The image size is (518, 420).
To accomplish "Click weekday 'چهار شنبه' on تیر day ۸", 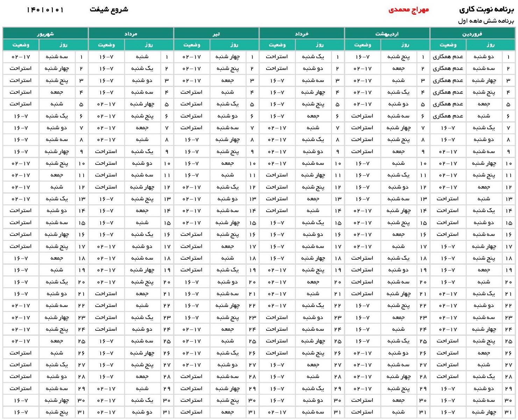I will coord(228,140).
